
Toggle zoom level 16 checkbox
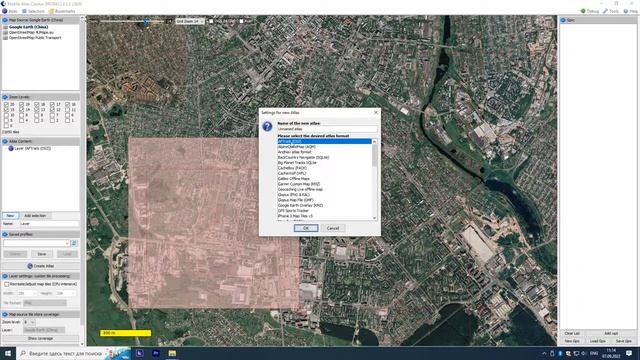[67, 104]
